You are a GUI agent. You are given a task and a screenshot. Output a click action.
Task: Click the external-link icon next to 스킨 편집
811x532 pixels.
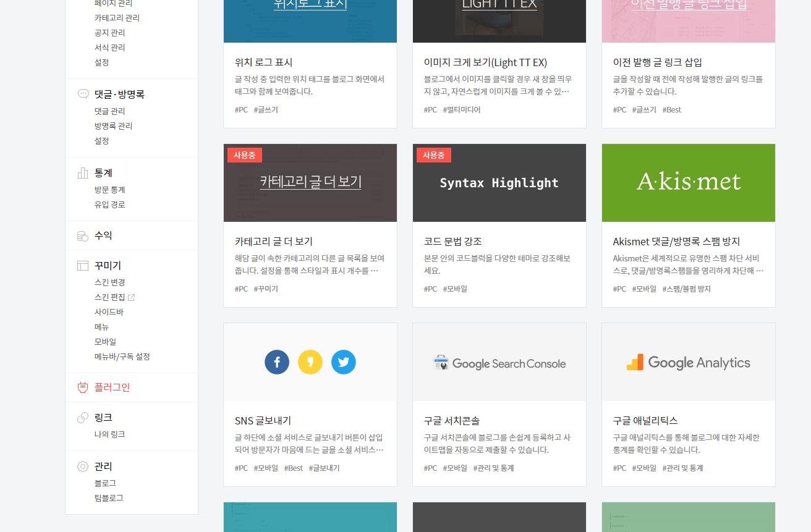click(x=131, y=297)
